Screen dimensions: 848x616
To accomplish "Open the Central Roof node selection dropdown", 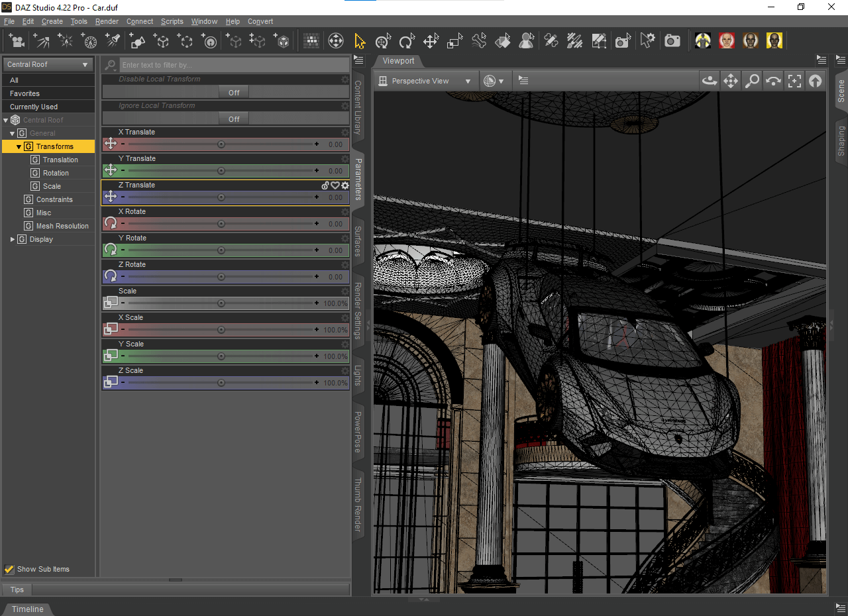I will point(48,64).
